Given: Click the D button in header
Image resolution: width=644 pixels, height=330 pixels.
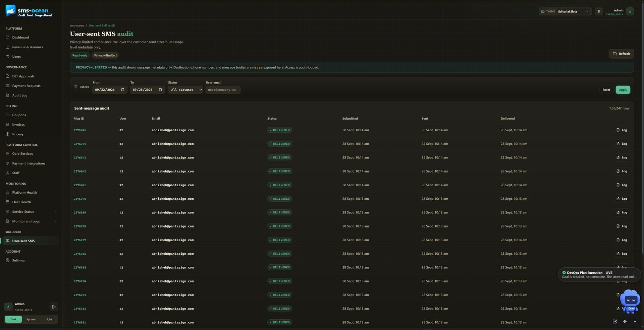Looking at the screenshot, I should [599, 11].
